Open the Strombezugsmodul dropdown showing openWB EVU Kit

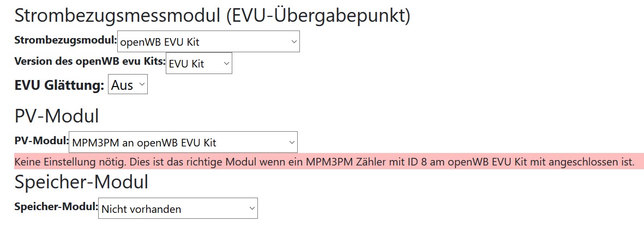[x=208, y=41]
